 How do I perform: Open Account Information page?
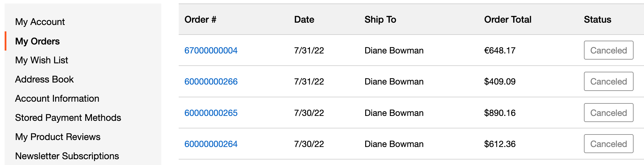click(x=57, y=98)
